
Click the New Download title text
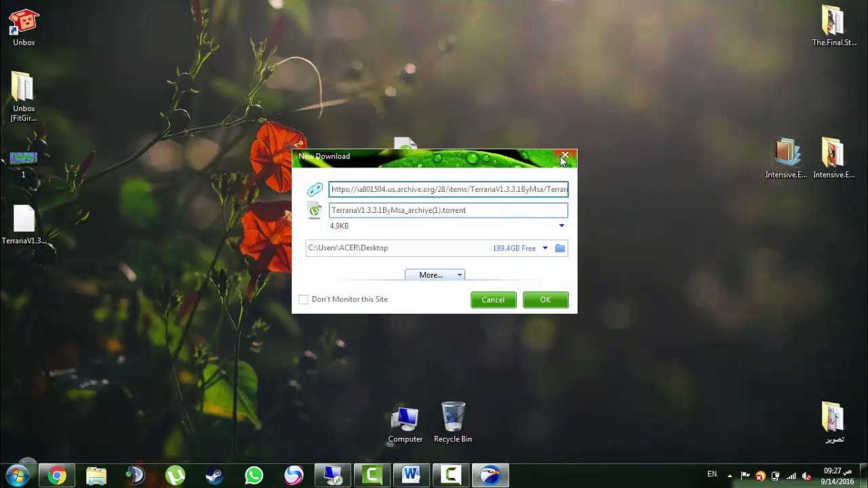coord(324,157)
